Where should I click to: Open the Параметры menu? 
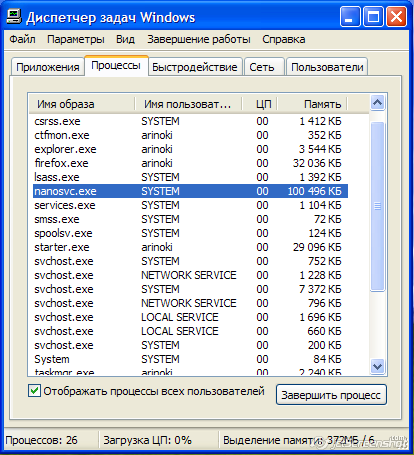coord(76,39)
